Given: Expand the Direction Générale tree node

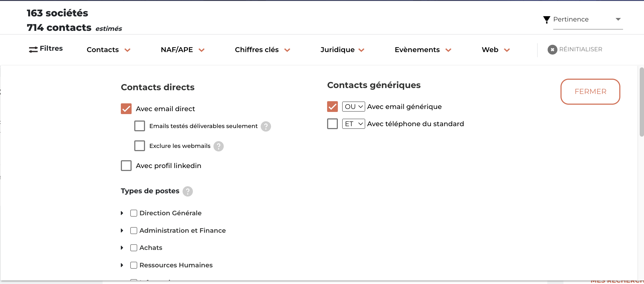Looking at the screenshot, I should 122,213.
